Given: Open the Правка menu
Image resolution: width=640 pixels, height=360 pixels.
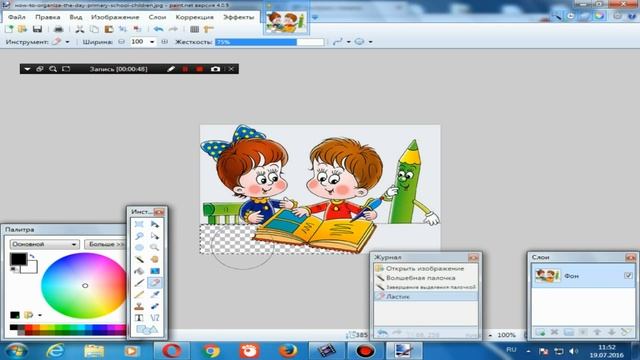Looking at the screenshot, I should 47,17.
